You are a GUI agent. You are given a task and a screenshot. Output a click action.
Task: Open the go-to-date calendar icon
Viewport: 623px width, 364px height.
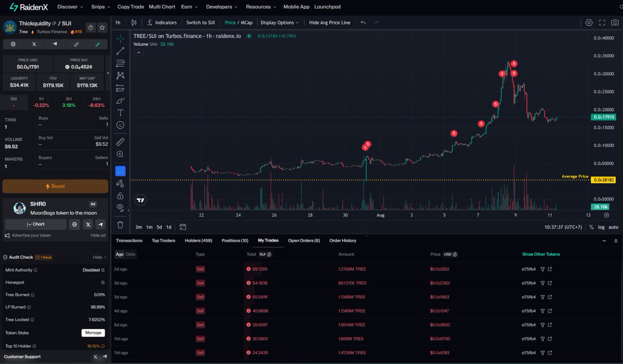(x=183, y=227)
